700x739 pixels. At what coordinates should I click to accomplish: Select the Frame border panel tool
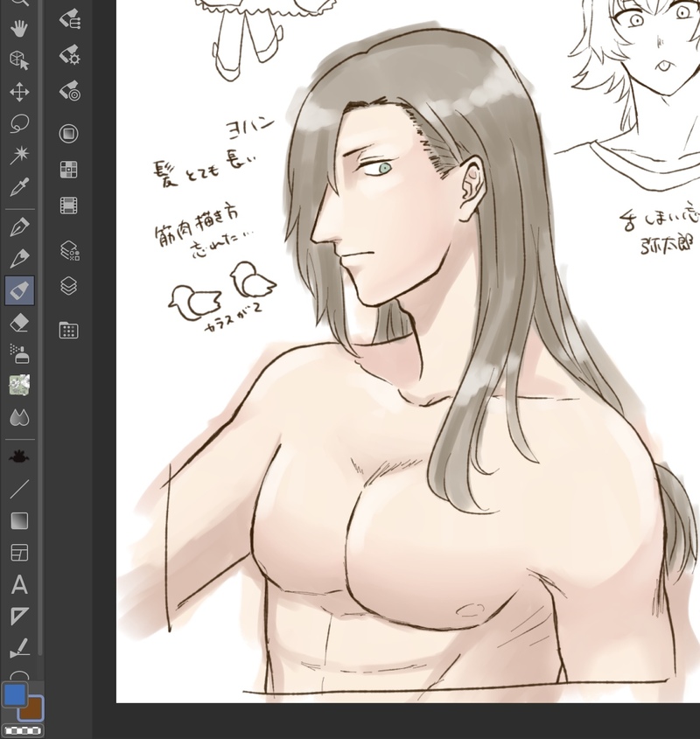pos(19,553)
